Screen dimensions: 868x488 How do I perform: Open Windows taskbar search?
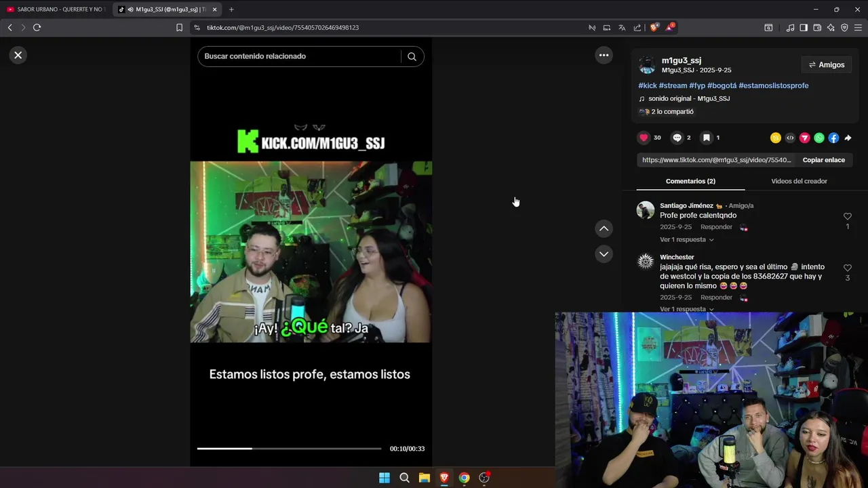(x=404, y=478)
